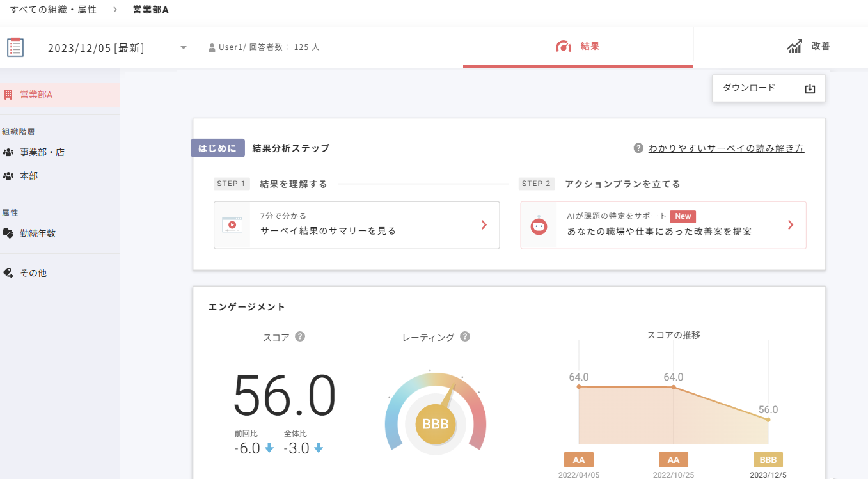Click the 2023/12/5 data point on the trend chart

(x=768, y=420)
